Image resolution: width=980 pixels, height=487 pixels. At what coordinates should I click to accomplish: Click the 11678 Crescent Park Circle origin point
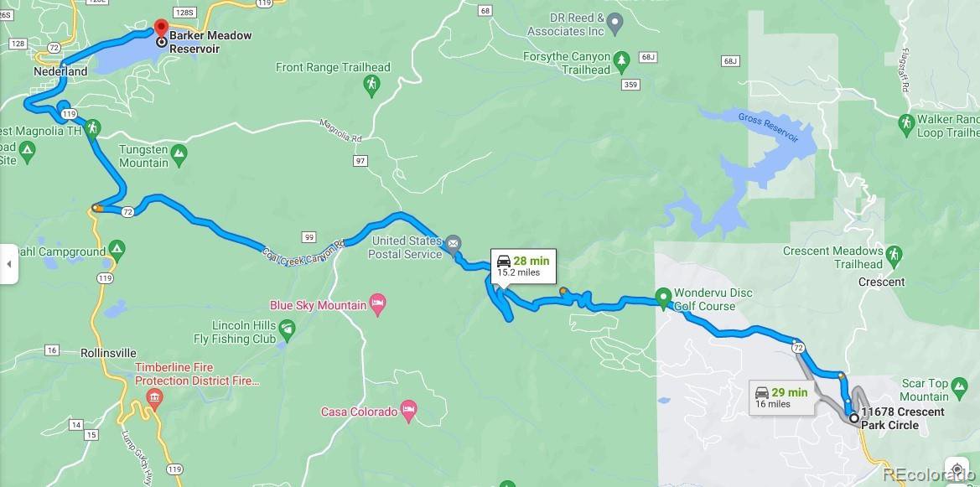pyautogui.click(x=853, y=417)
